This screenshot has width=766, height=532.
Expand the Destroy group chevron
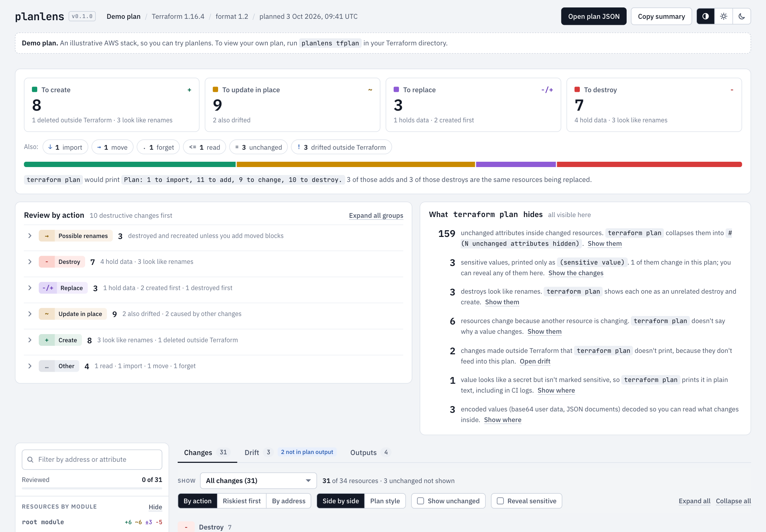[x=30, y=262]
